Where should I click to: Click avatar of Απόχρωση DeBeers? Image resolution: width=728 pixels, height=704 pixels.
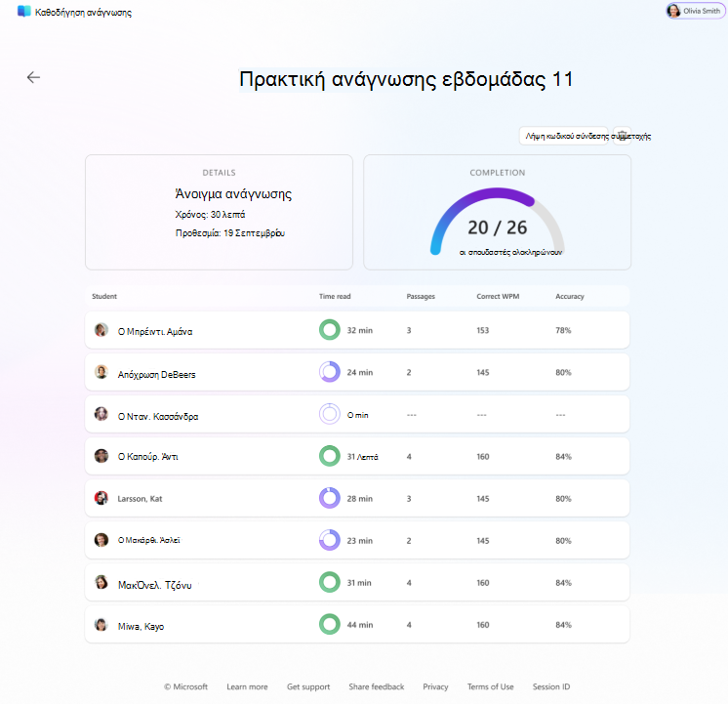(x=101, y=372)
